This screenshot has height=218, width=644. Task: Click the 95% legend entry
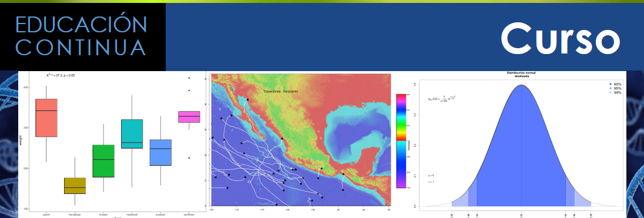pos(615,88)
